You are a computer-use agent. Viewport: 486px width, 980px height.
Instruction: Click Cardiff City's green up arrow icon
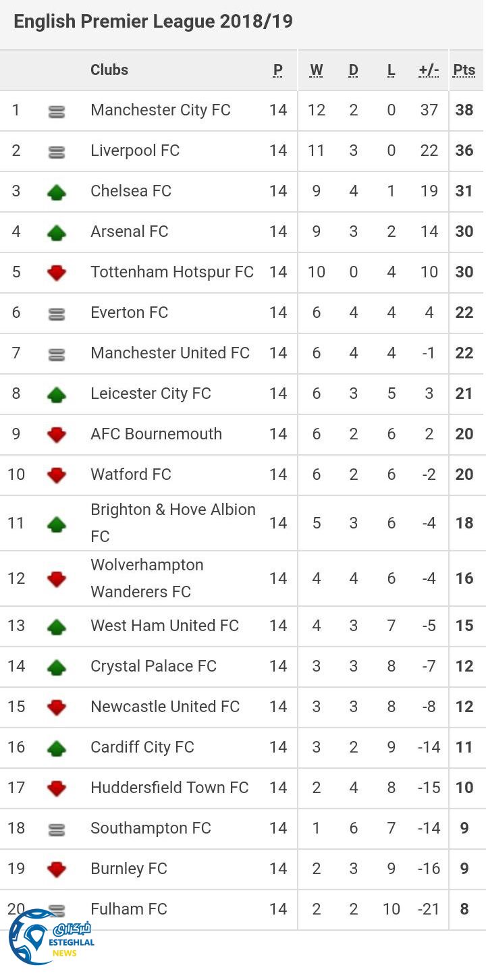[x=57, y=748]
